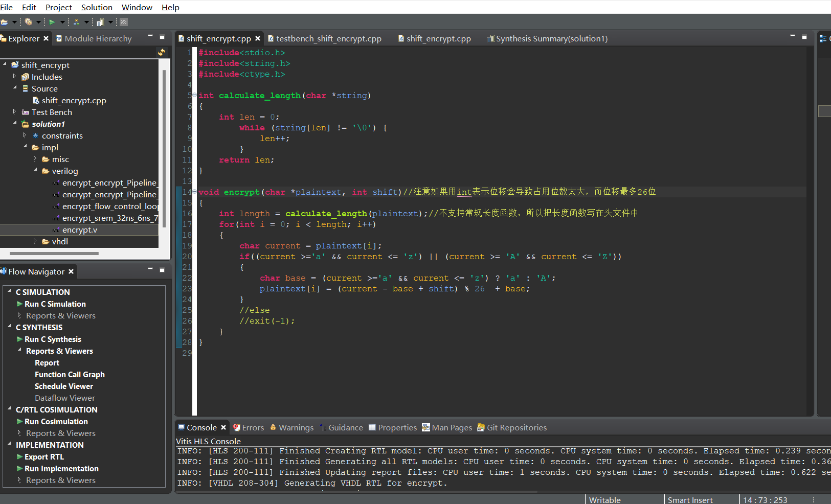831x504 pixels.
Task: Click the Test Bench folder icon
Action: click(25, 112)
